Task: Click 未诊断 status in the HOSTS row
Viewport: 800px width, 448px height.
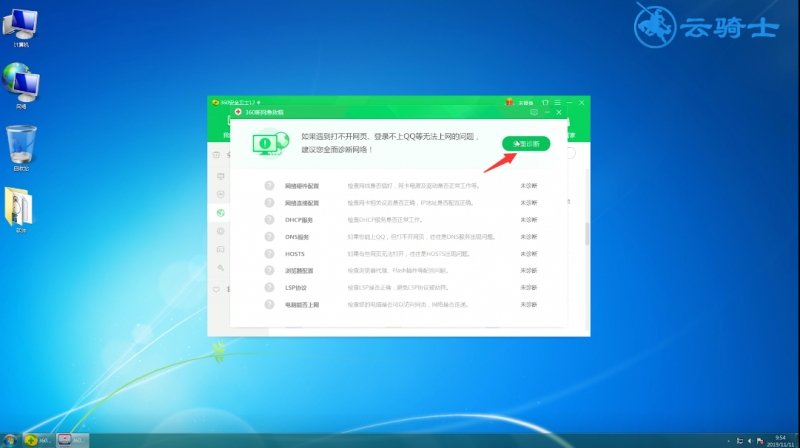Action: (529, 254)
